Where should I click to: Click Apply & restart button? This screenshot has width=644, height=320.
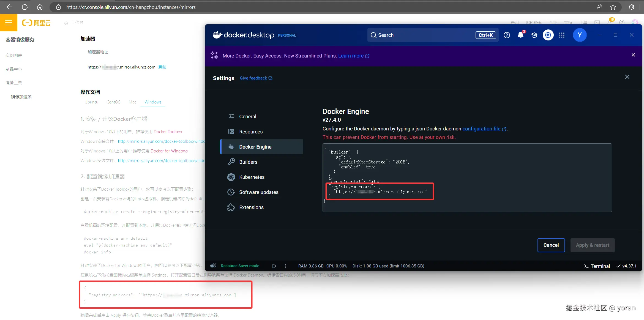[x=593, y=245]
